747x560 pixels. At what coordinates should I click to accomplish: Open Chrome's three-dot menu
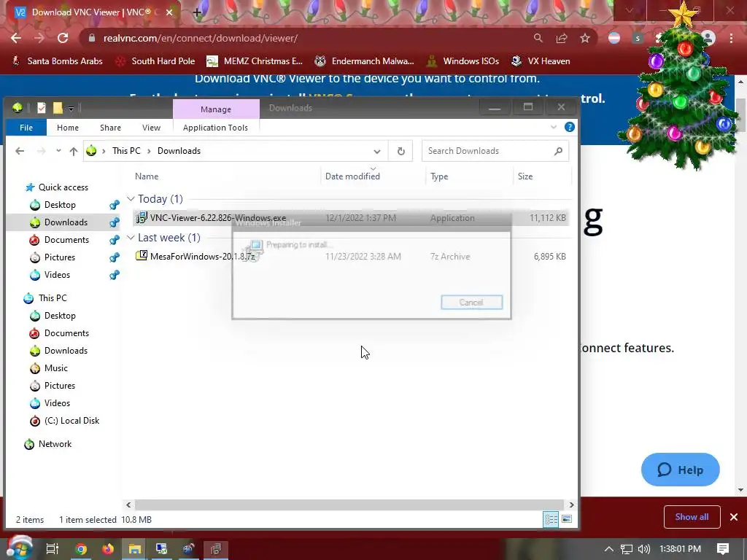click(731, 38)
